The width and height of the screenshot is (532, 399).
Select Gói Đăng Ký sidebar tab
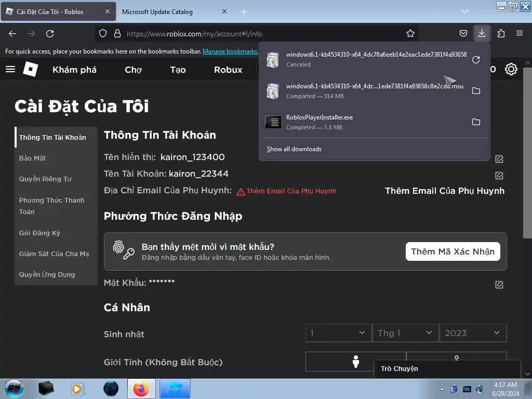(56, 233)
